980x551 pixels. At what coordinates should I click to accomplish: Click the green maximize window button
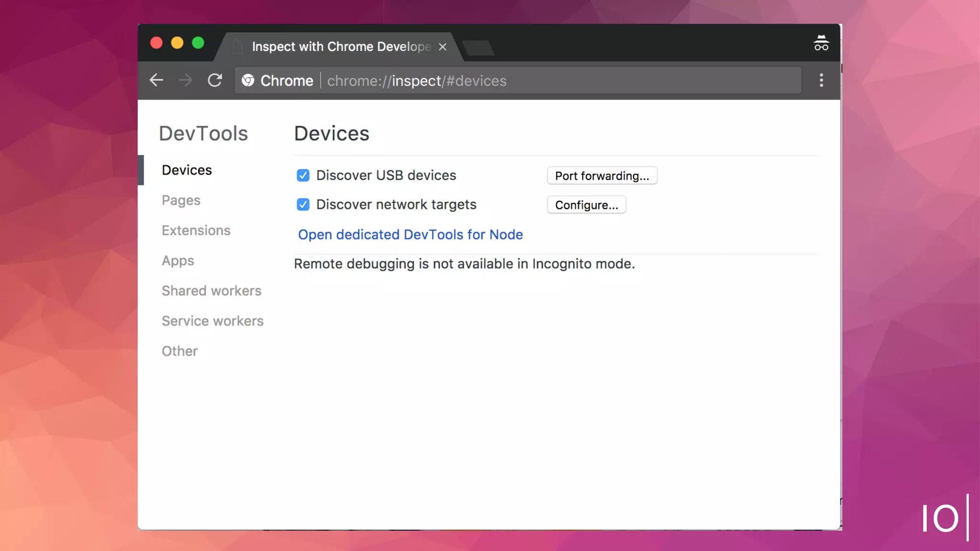click(198, 43)
